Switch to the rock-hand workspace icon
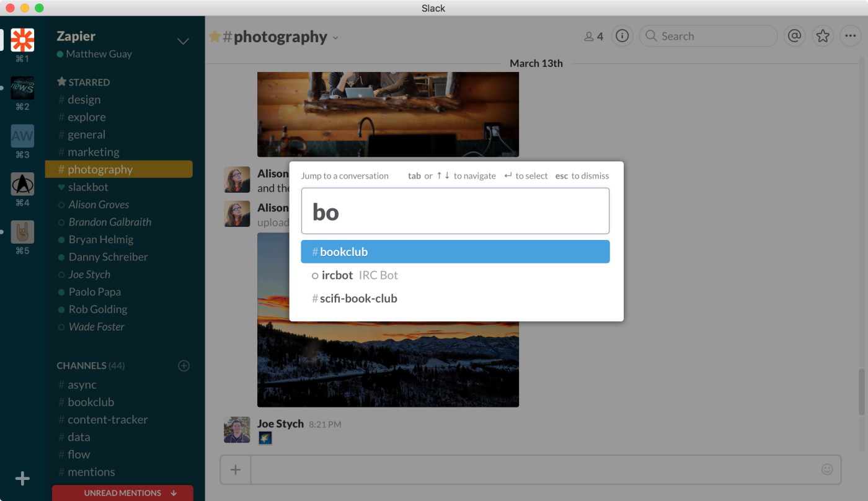Viewport: 868px width, 501px height. click(22, 232)
